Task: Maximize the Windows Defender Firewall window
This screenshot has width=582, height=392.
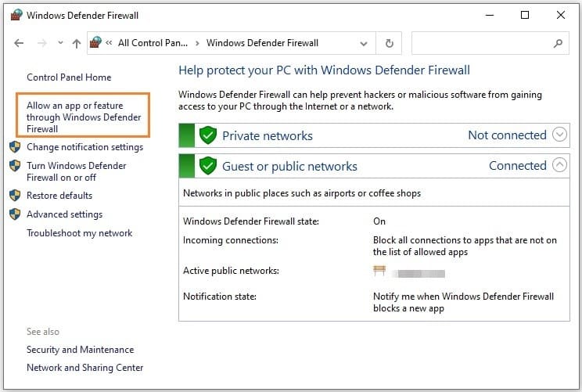Action: [525, 15]
